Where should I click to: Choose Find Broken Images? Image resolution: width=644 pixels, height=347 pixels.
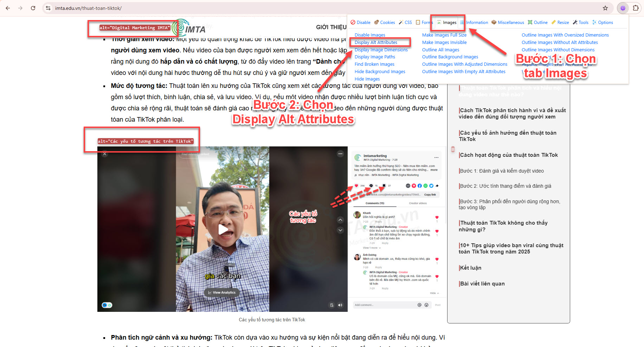point(374,64)
